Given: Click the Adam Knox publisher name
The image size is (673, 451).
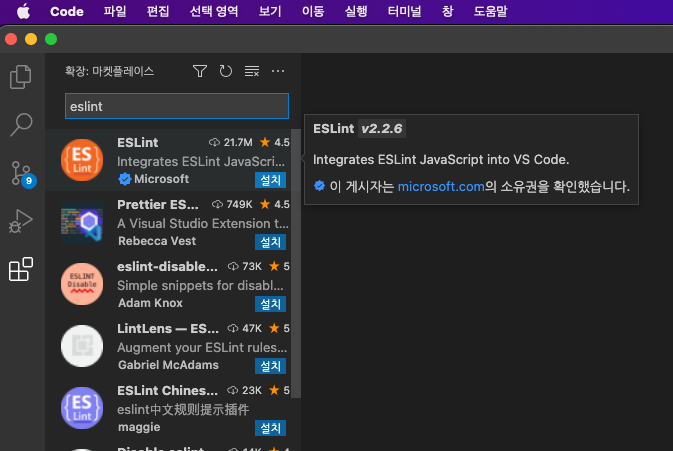Looking at the screenshot, I should [x=150, y=303].
